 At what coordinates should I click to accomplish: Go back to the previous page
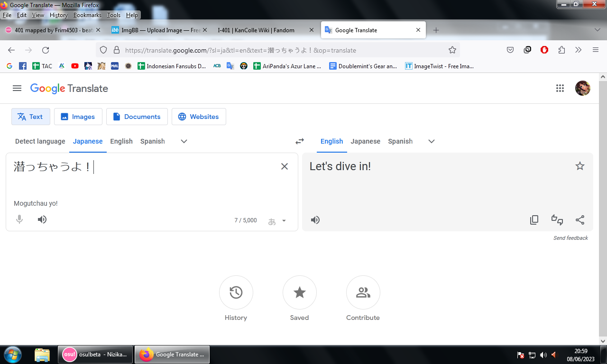click(11, 50)
